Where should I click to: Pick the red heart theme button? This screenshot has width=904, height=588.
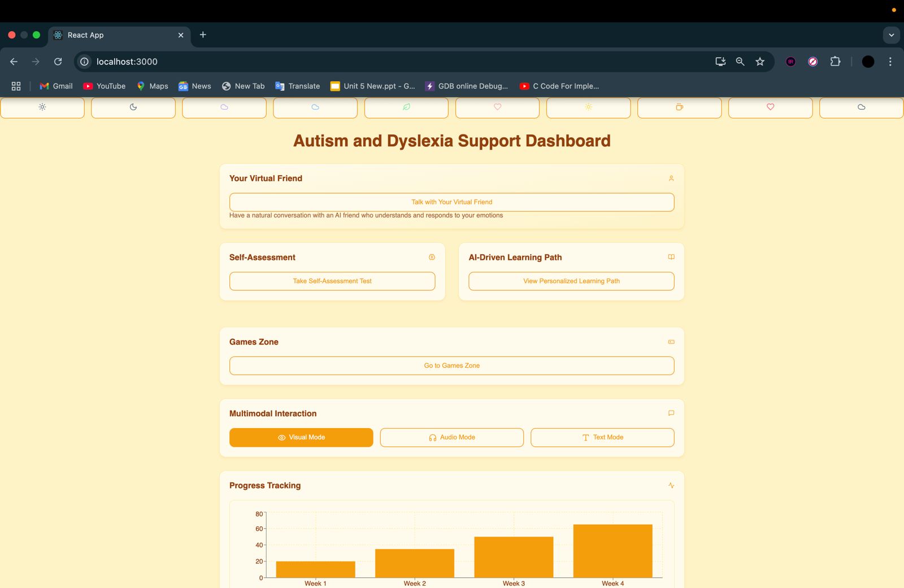click(771, 107)
